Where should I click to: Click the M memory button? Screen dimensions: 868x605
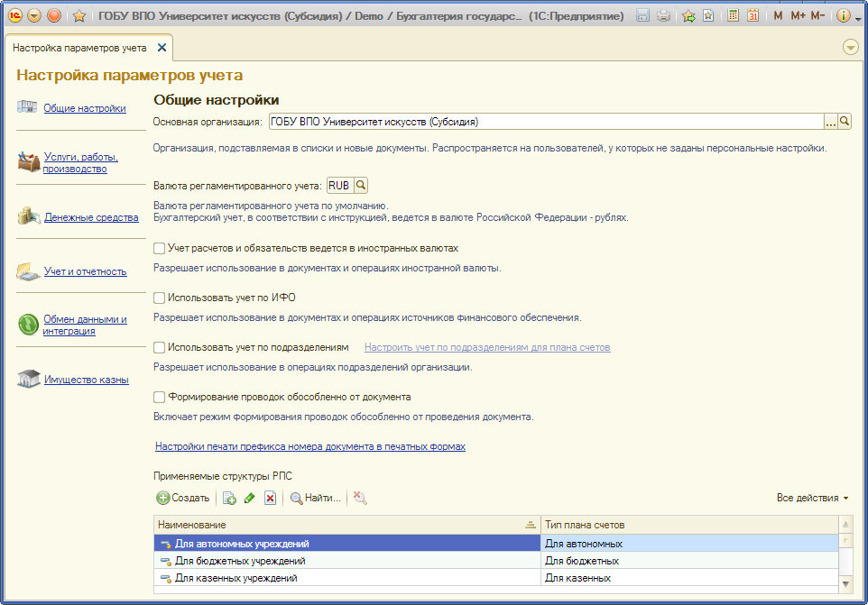click(x=778, y=15)
